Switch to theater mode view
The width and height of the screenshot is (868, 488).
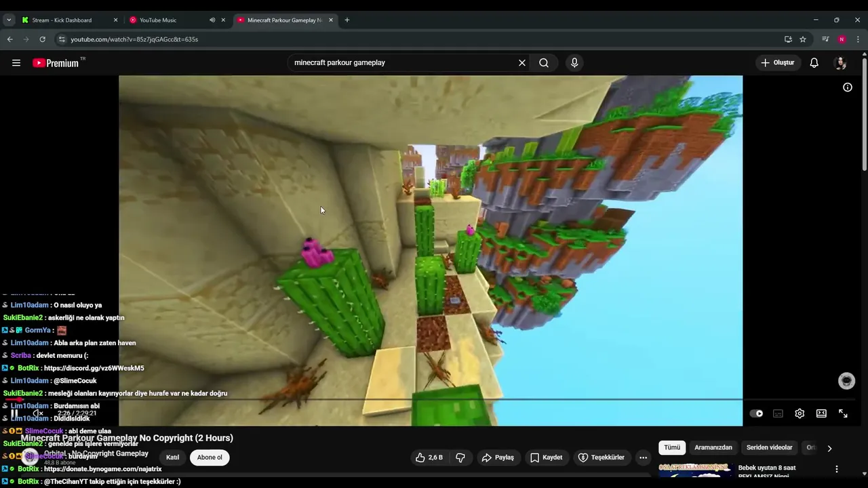coord(821,413)
